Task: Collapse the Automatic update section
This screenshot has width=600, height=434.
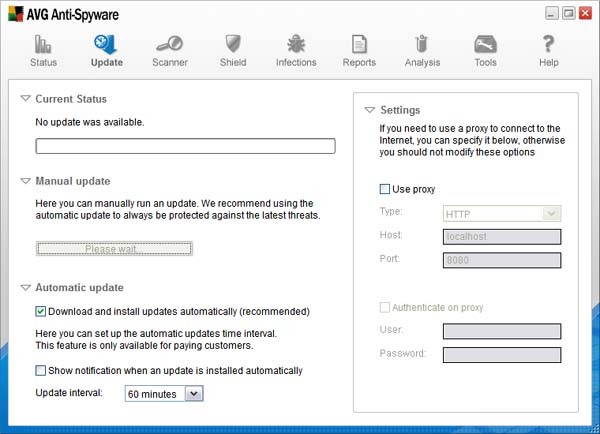Action: pos(25,287)
